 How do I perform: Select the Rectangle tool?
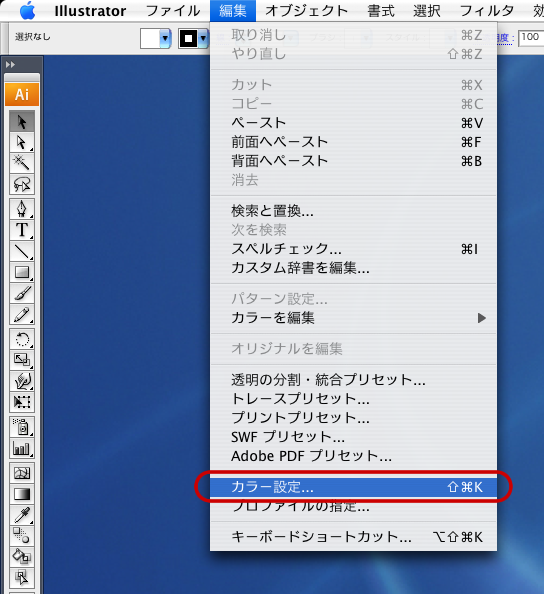pyautogui.click(x=22, y=272)
